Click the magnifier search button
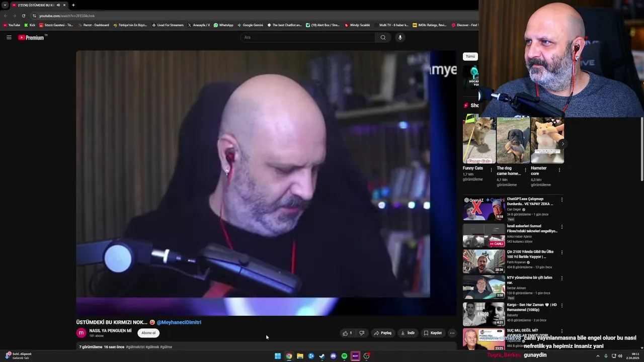Image resolution: width=644 pixels, height=362 pixels. [383, 37]
